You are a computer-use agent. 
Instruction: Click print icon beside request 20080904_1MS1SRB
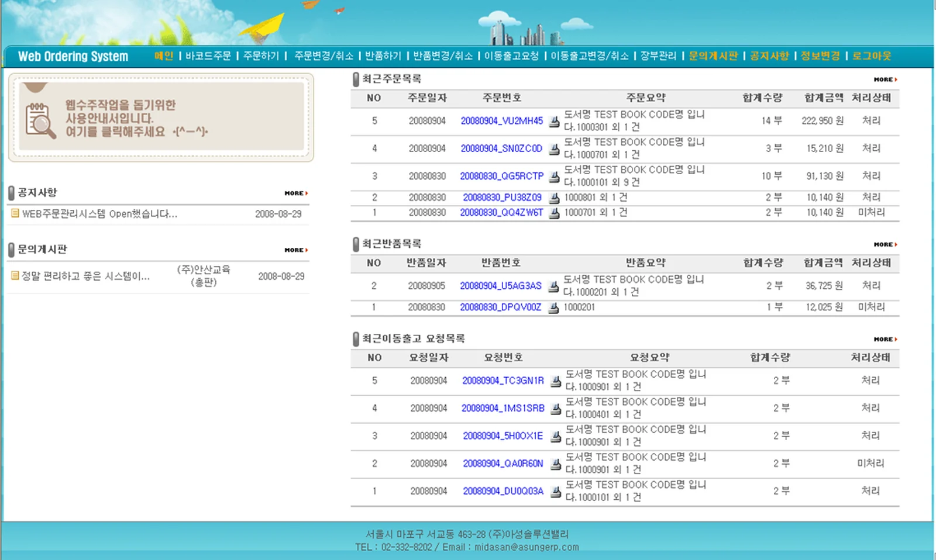556,409
